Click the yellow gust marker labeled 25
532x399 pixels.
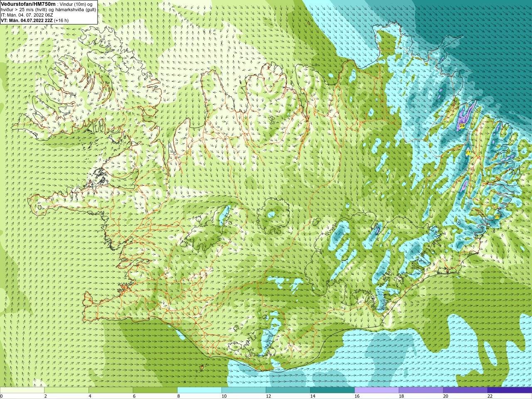(497, 216)
